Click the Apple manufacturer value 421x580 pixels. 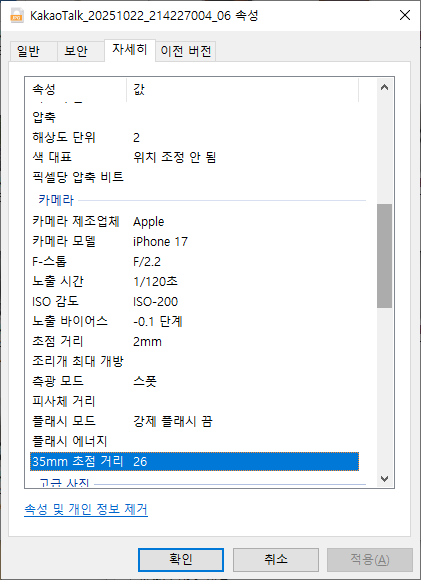148,222
